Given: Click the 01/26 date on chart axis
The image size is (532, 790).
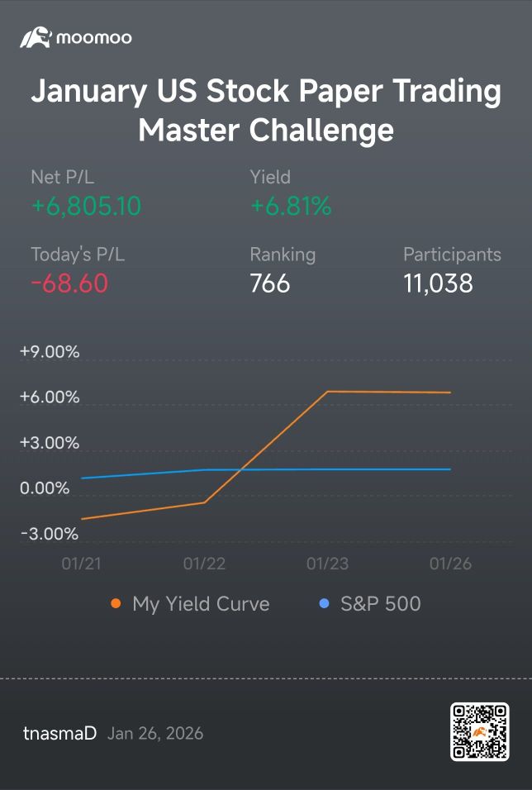Looking at the screenshot, I should tap(450, 564).
